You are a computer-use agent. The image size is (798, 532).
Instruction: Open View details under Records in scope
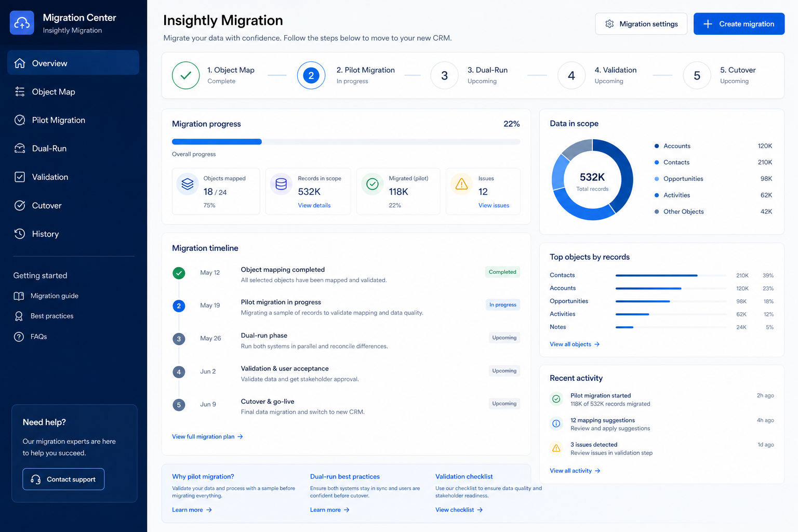[x=314, y=205]
